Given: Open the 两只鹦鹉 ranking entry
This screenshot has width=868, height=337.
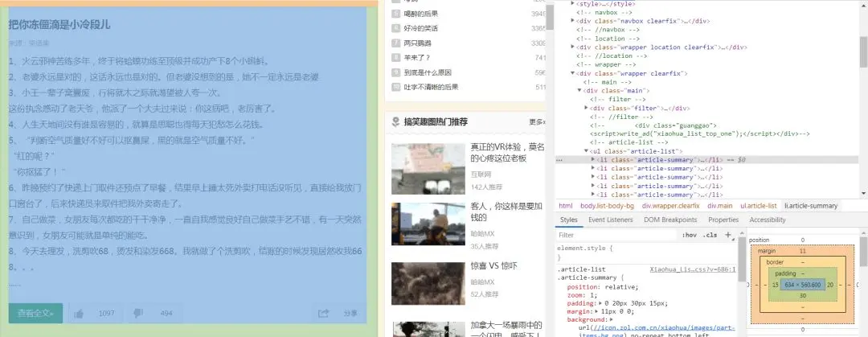Looking at the screenshot, I should (417, 43).
